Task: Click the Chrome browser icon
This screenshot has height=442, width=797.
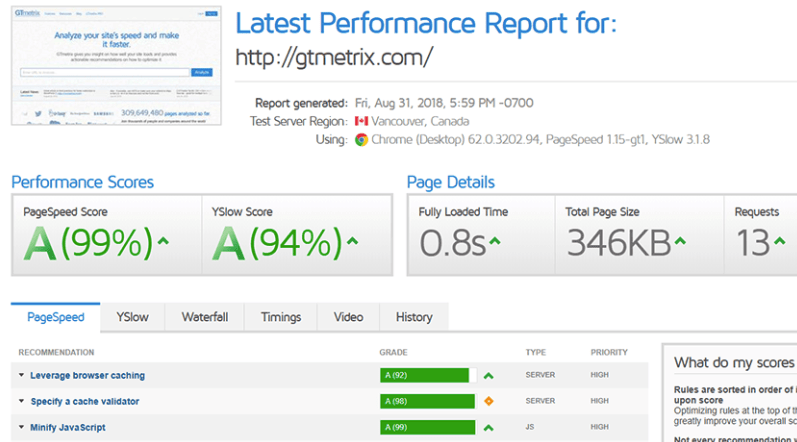Action: pyautogui.click(x=361, y=140)
